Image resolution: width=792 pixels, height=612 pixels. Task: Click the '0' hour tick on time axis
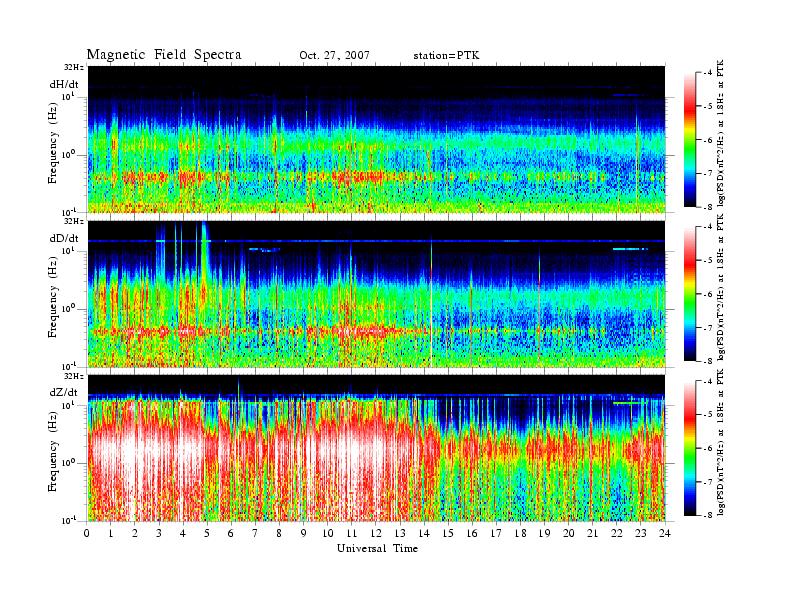87,534
